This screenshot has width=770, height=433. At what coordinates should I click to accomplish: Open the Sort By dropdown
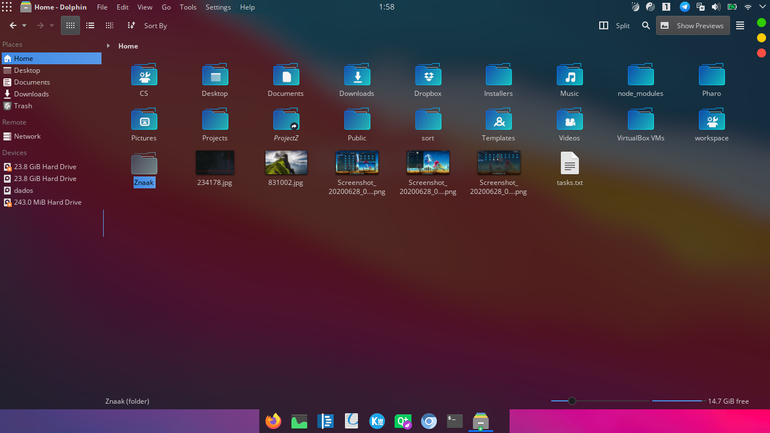(147, 26)
